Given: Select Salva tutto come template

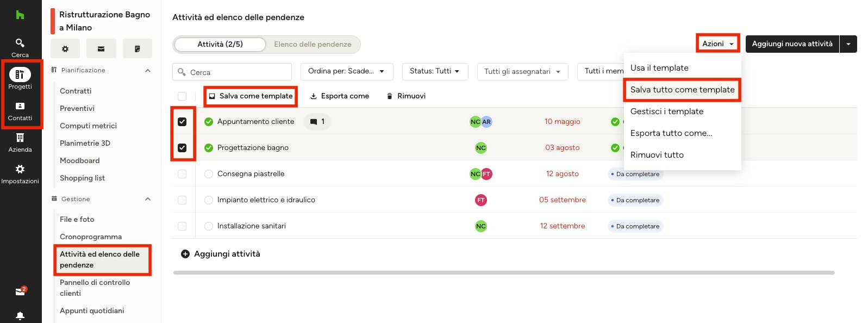Looking at the screenshot, I should pyautogui.click(x=682, y=90).
